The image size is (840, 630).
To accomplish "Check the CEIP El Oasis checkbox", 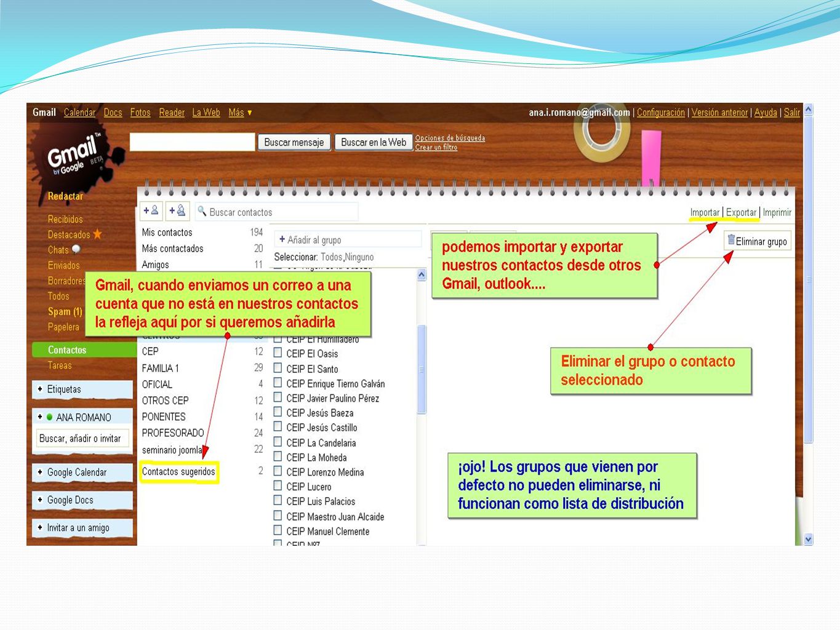I will (x=278, y=353).
